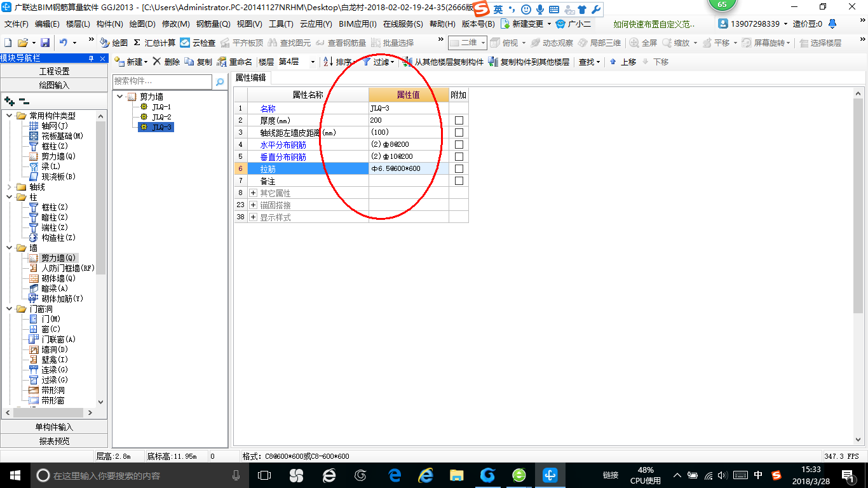Open the 工程设置 panel button
Viewport: 868px width, 488px height.
[x=54, y=71]
